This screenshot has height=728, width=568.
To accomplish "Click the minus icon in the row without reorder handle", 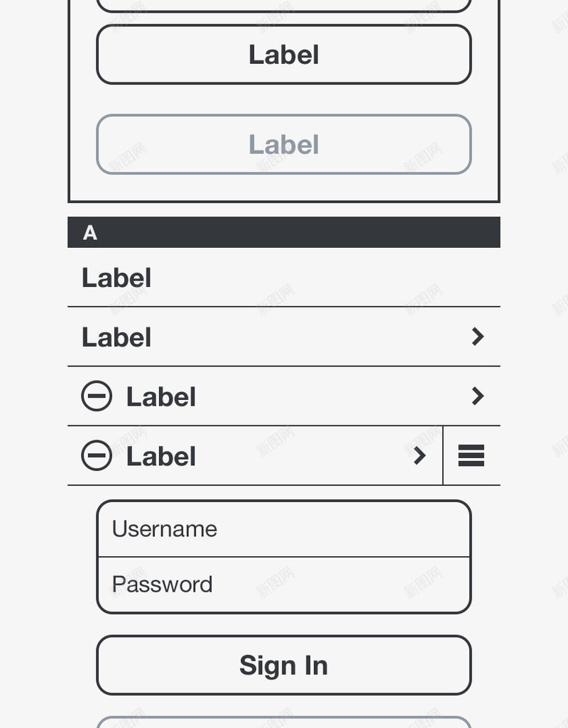I will coord(97,396).
